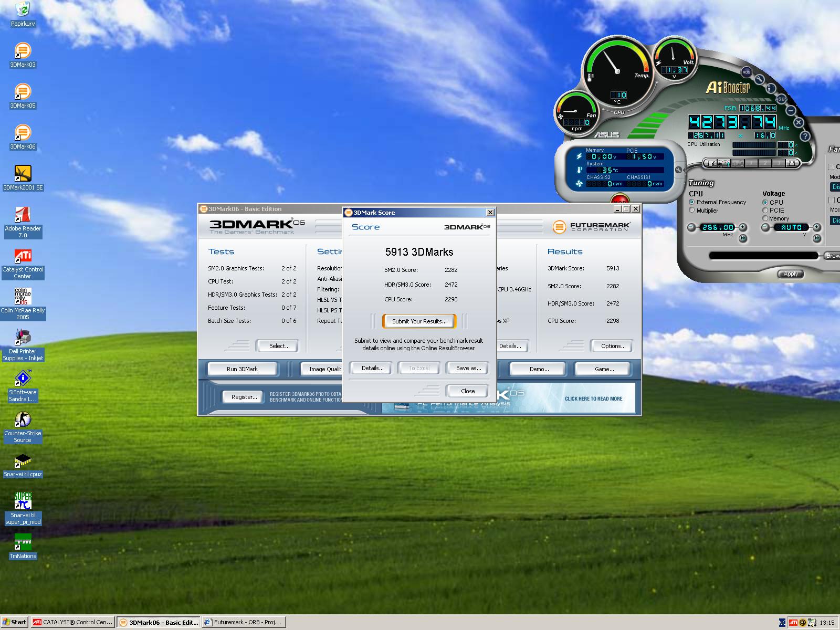
Task: Click Save as button in Score dialog
Action: point(468,368)
